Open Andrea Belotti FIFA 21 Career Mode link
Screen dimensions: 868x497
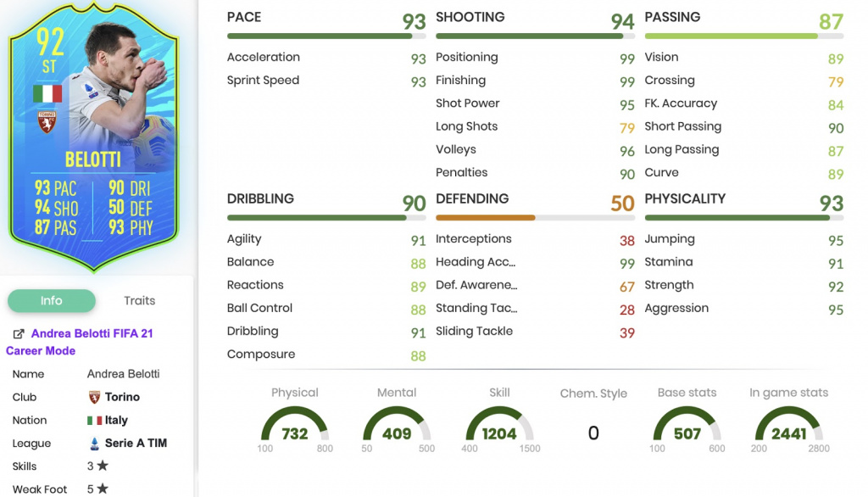[x=92, y=333]
